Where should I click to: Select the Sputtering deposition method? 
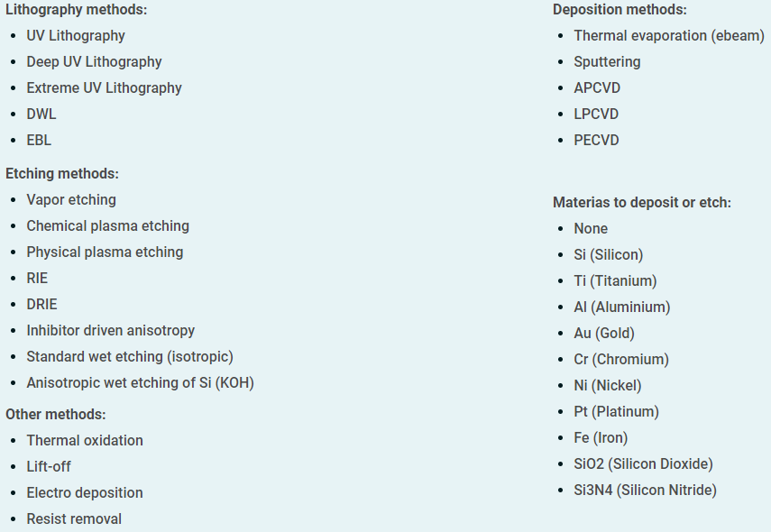coord(607,62)
